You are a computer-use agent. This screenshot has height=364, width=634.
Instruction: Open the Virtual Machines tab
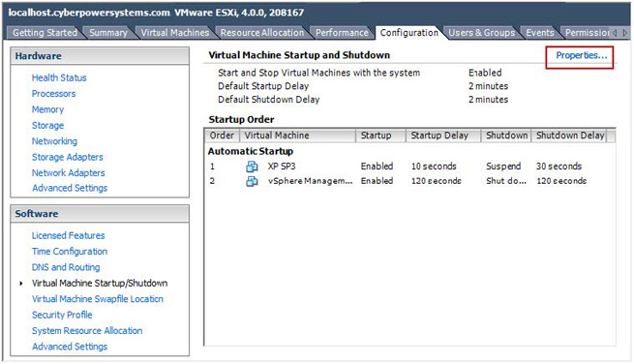174,33
